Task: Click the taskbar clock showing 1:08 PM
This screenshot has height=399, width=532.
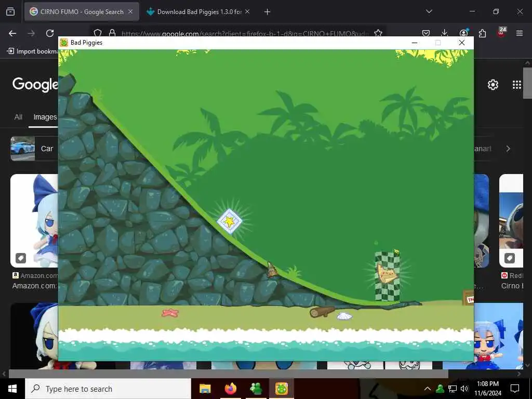Action: point(487,389)
